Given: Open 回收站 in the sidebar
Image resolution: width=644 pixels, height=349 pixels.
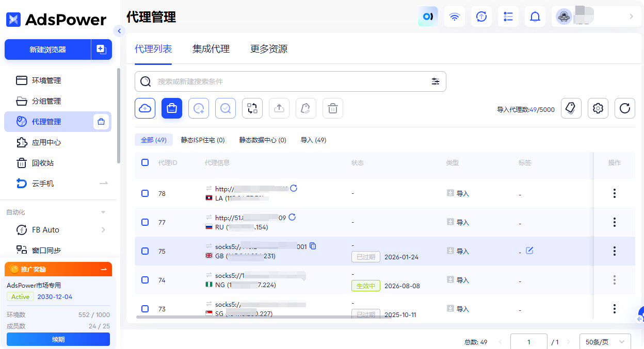Looking at the screenshot, I should point(58,163).
